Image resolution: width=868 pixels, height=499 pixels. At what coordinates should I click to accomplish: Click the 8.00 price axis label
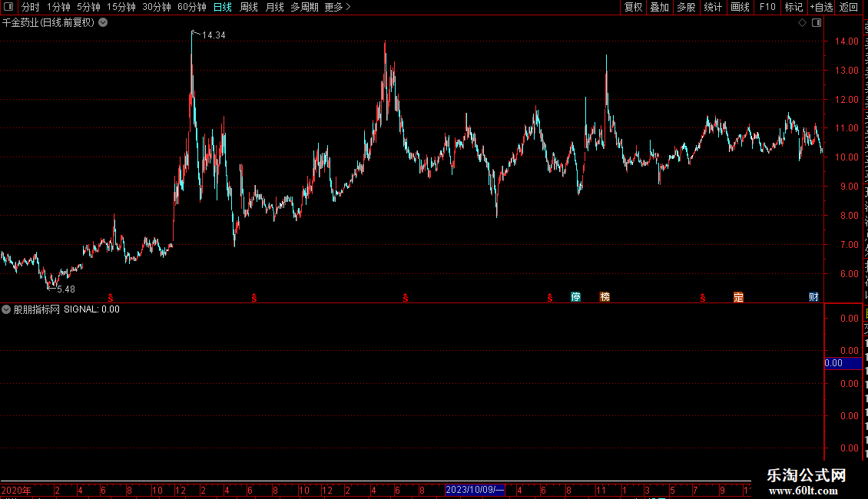click(x=849, y=216)
